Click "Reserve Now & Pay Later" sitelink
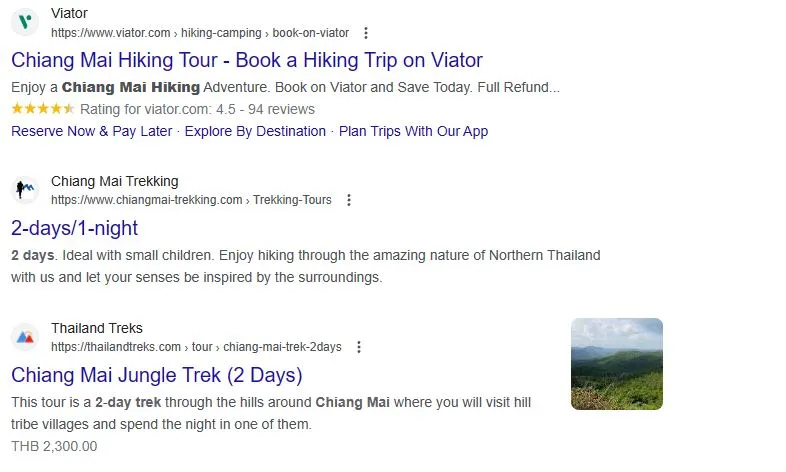This screenshot has height=472, width=786. point(92,131)
